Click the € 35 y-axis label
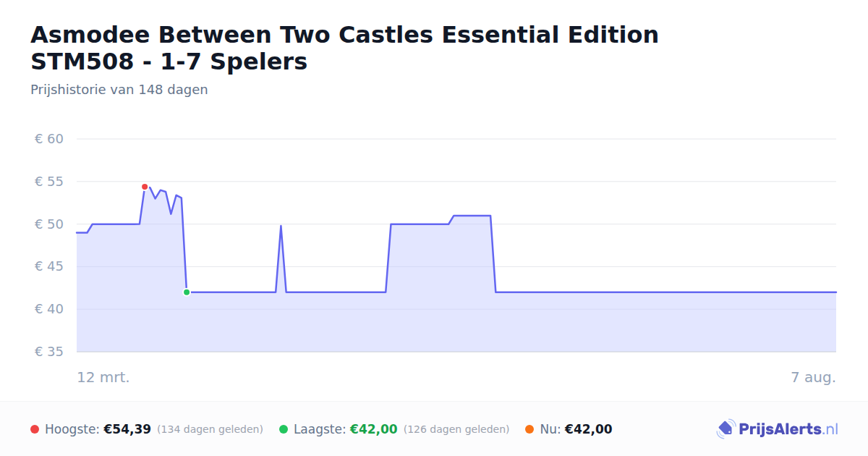Screen dimensions: 868x456 (49, 352)
